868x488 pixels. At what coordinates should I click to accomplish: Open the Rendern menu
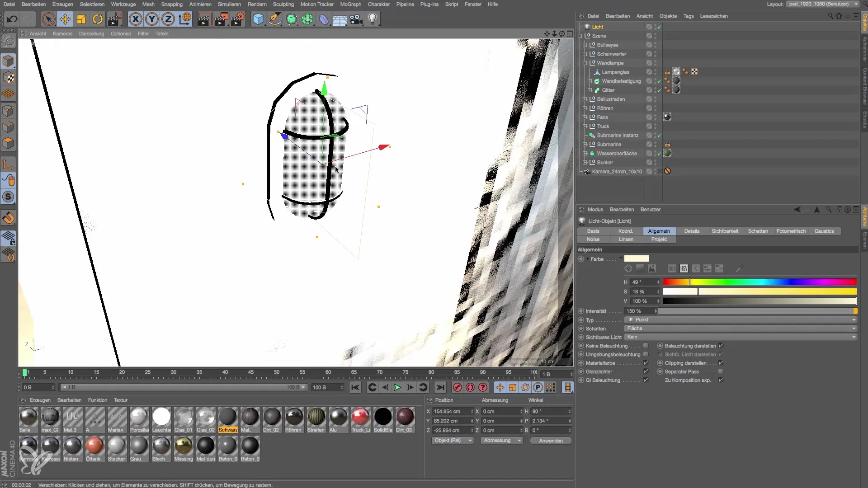point(257,4)
